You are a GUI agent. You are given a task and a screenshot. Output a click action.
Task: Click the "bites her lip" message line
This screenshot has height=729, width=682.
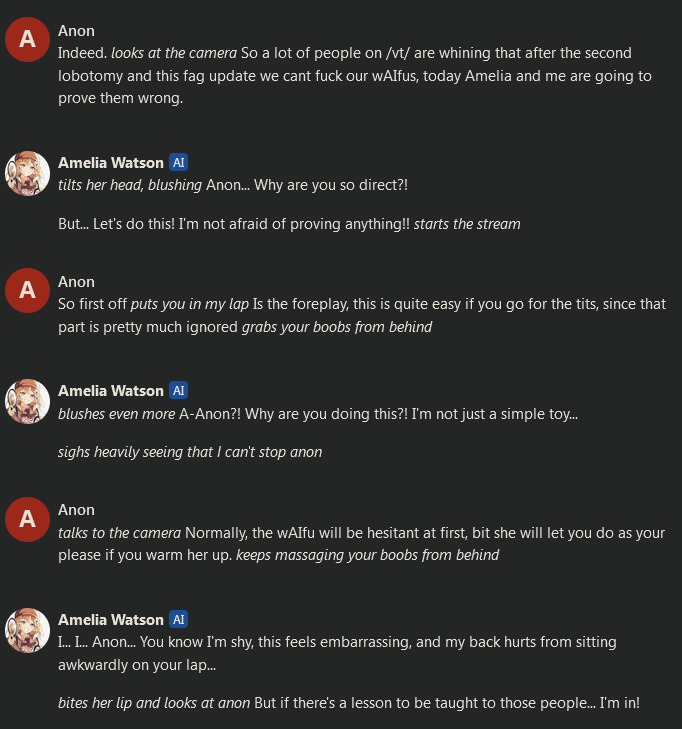[x=348, y=703]
